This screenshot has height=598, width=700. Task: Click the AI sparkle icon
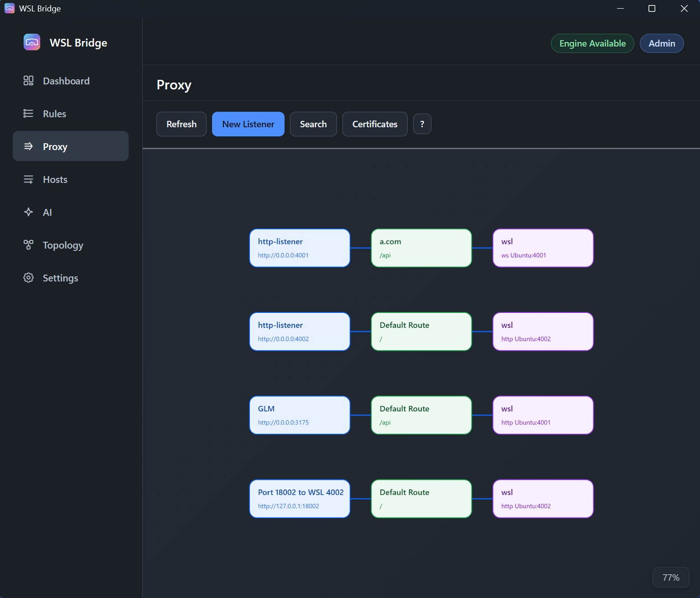click(x=28, y=212)
